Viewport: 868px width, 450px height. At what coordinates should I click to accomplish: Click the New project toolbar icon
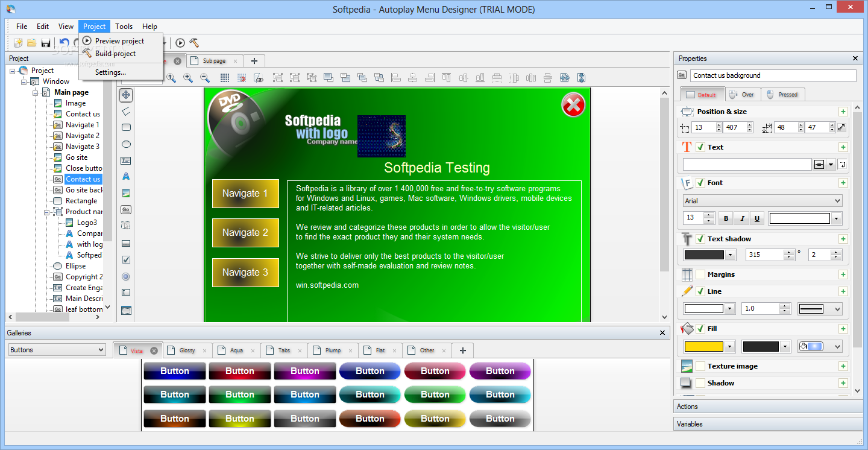coord(18,43)
